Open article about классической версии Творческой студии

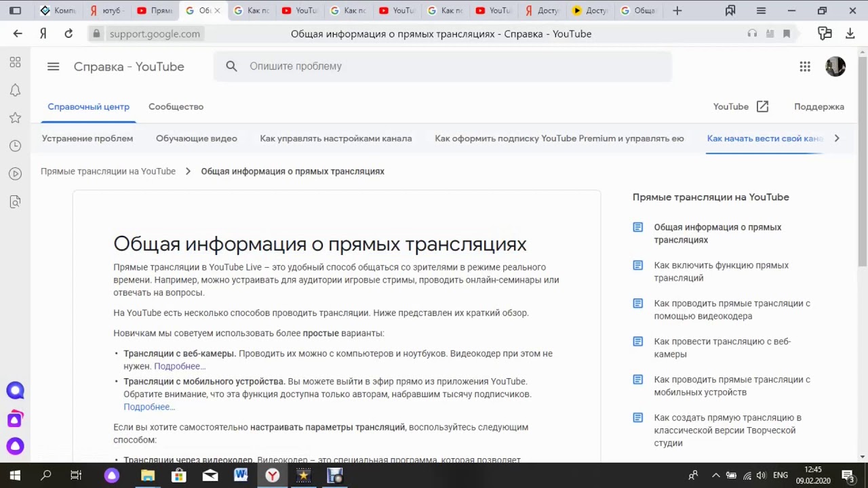pyautogui.click(x=728, y=430)
